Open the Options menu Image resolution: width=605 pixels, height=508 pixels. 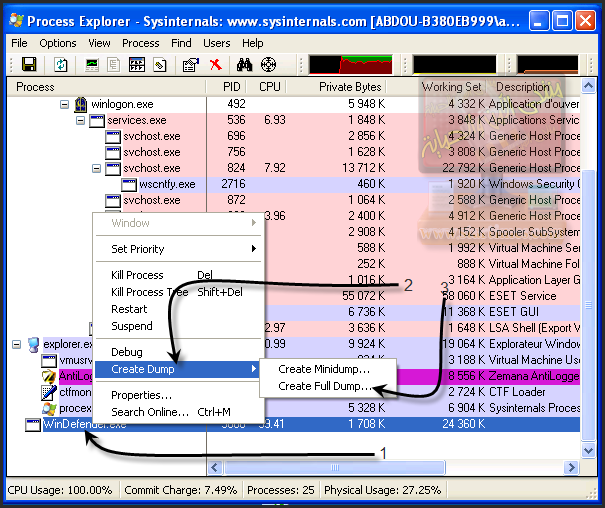(58, 43)
